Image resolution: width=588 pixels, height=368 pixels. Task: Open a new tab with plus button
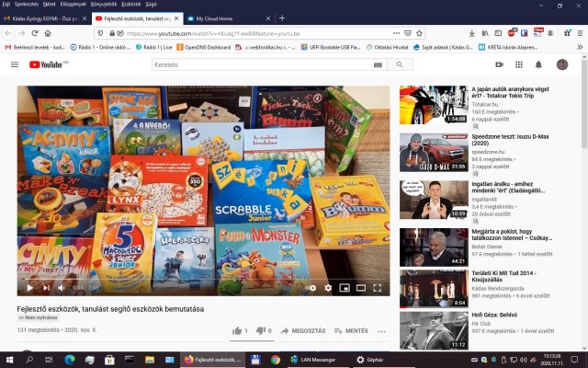point(282,18)
